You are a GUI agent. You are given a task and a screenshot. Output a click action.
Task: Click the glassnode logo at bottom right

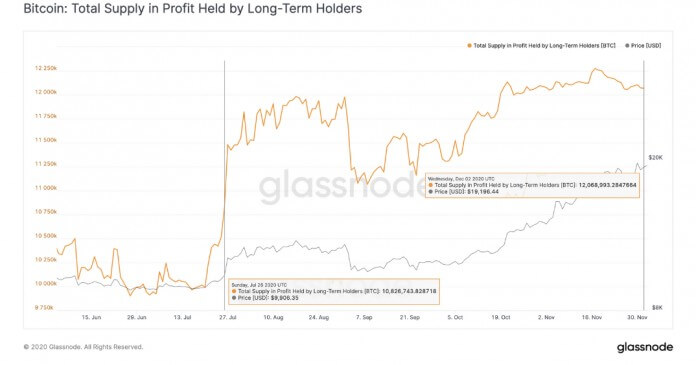point(645,347)
